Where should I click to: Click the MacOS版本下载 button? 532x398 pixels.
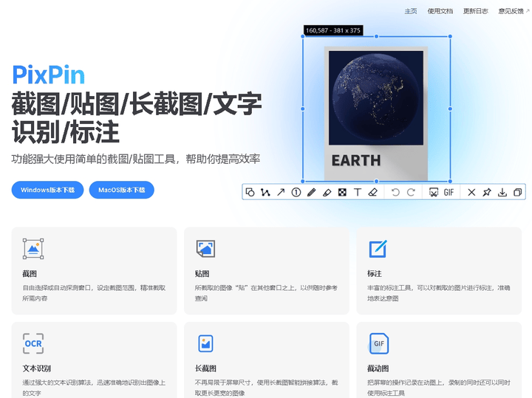(x=121, y=190)
